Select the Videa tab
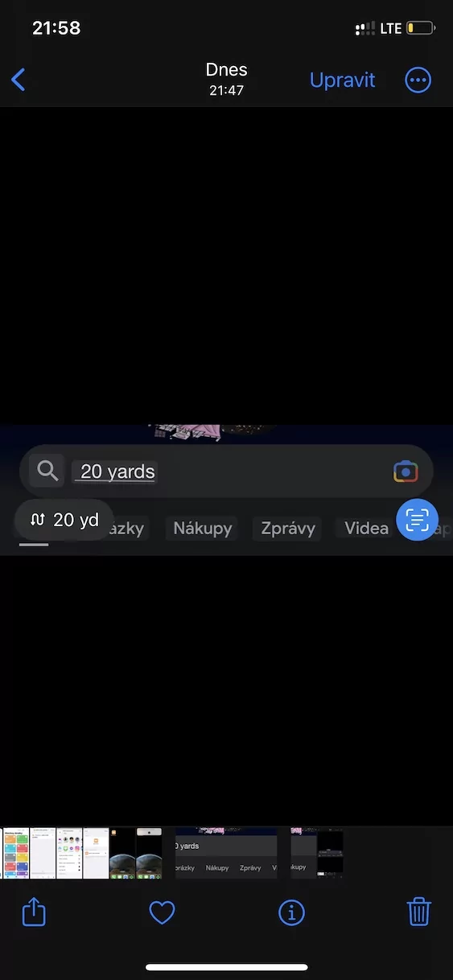453x980 pixels. [366, 528]
